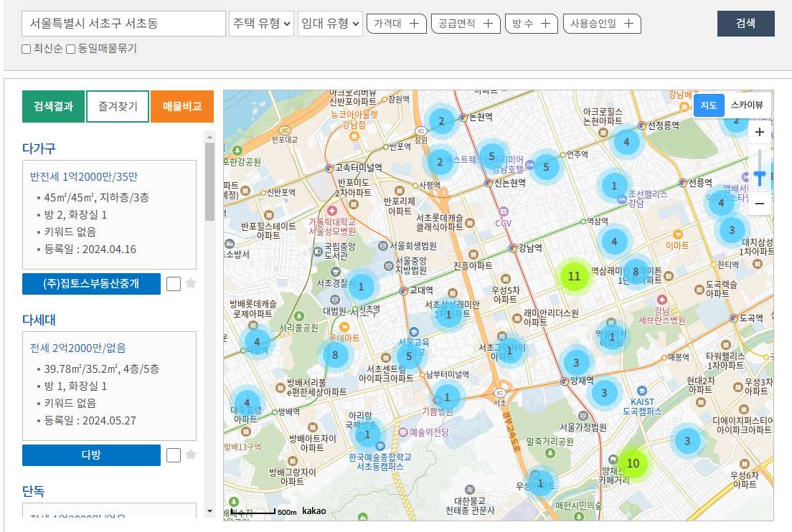Click the text 등록일 : 2024.05.27
The width and height of the screenshot is (792, 532).
click(x=90, y=420)
